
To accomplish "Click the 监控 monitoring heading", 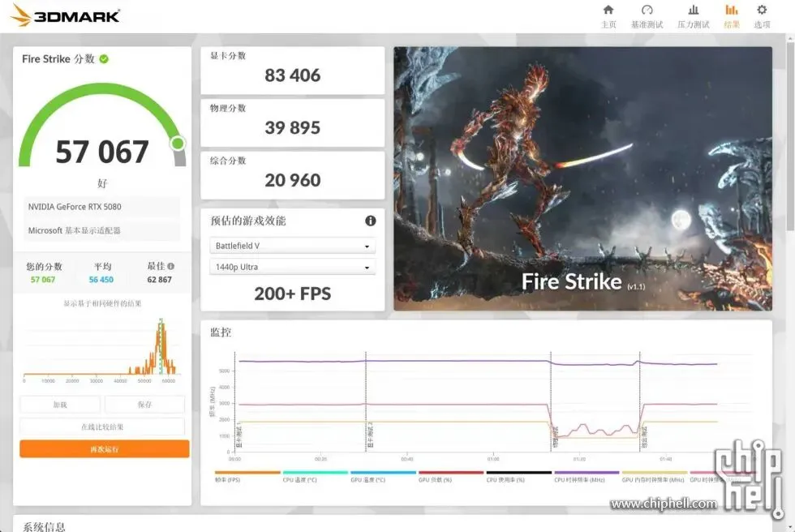I will pos(221,332).
